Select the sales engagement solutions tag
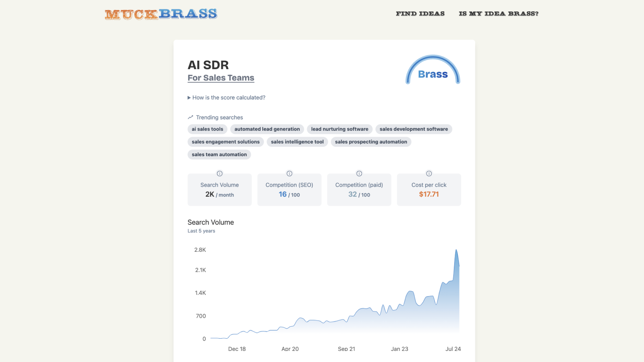Image resolution: width=644 pixels, height=362 pixels. click(225, 142)
